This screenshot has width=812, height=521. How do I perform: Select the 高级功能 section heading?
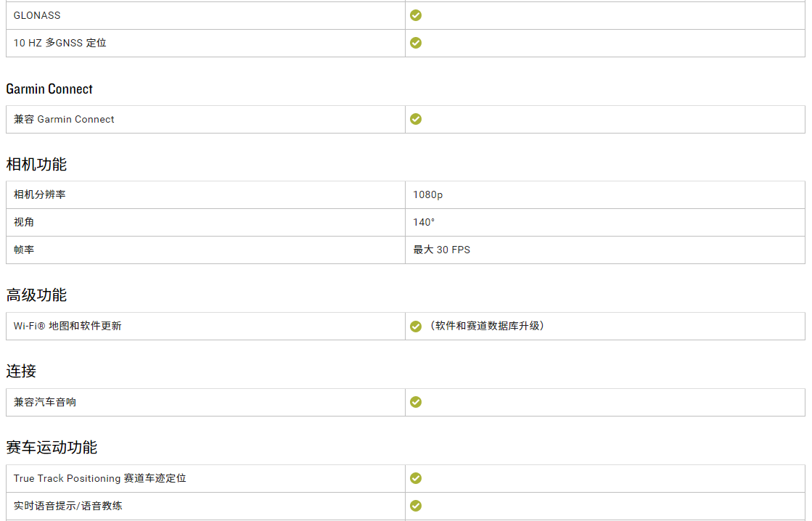[x=36, y=295]
